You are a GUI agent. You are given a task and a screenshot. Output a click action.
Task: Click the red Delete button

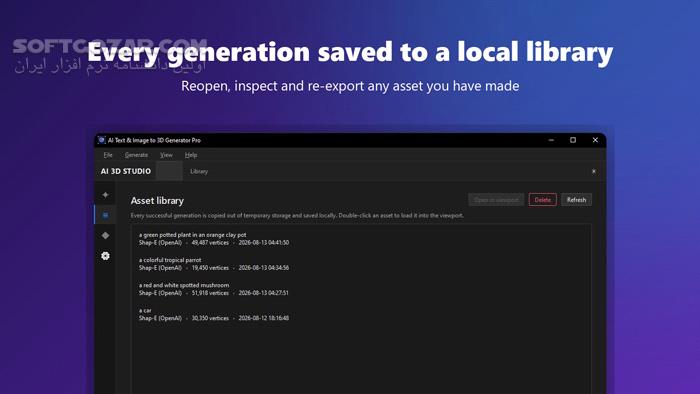tap(542, 200)
